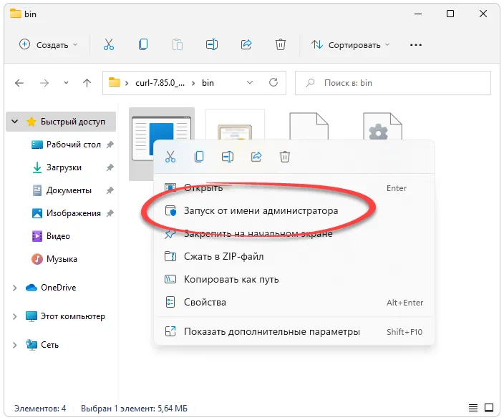This screenshot has width=504, height=420.
Task: Open the Создать dropdown
Action: tap(49, 44)
